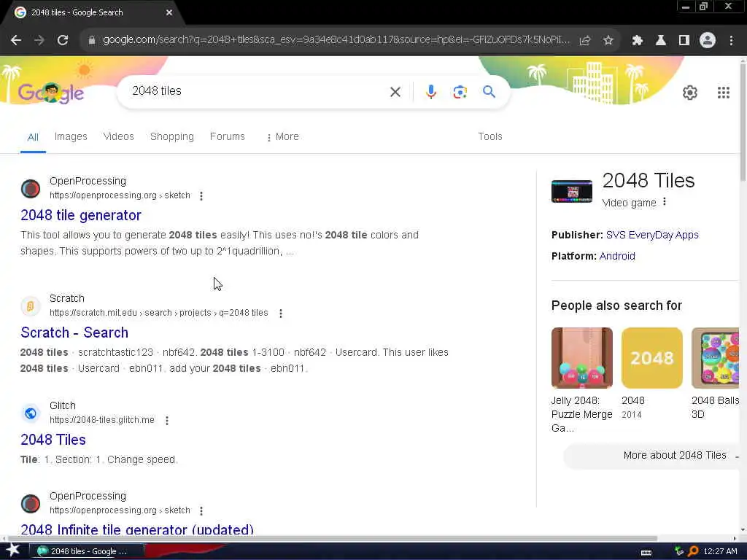This screenshot has width=747, height=560.
Task: Open options beside Video game label
Action: pyautogui.click(x=665, y=202)
